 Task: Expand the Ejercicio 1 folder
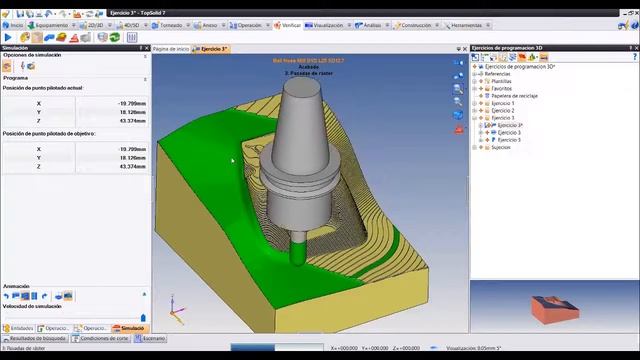click(474, 103)
